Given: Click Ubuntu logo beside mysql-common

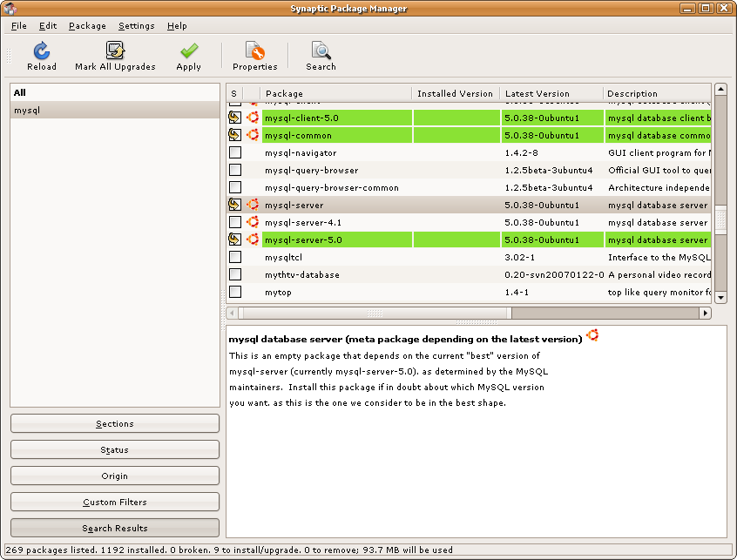Looking at the screenshot, I should pyautogui.click(x=253, y=135).
